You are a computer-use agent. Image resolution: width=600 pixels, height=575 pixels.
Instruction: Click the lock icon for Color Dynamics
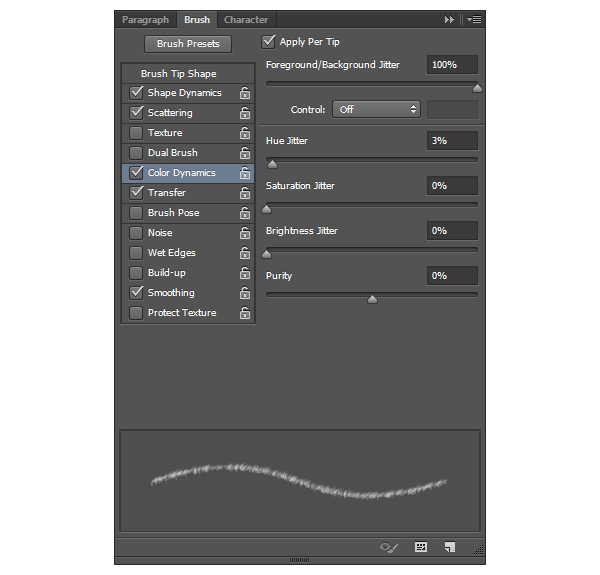244,173
